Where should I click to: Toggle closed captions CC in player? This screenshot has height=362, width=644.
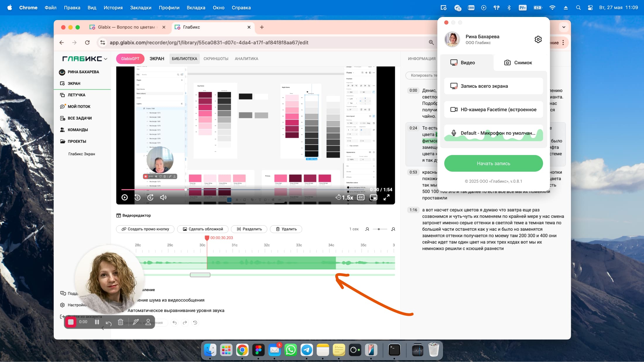pos(361,197)
